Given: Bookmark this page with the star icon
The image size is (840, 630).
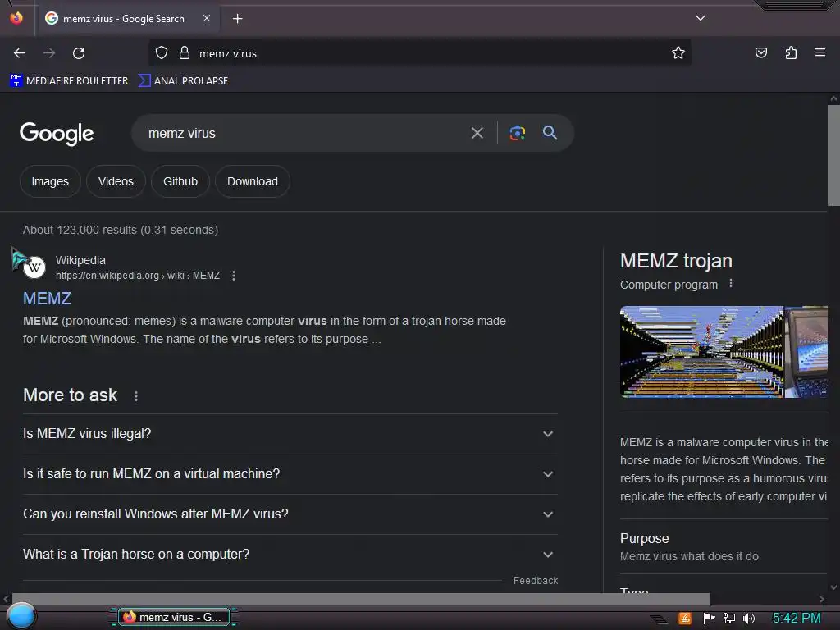Looking at the screenshot, I should coord(678,52).
